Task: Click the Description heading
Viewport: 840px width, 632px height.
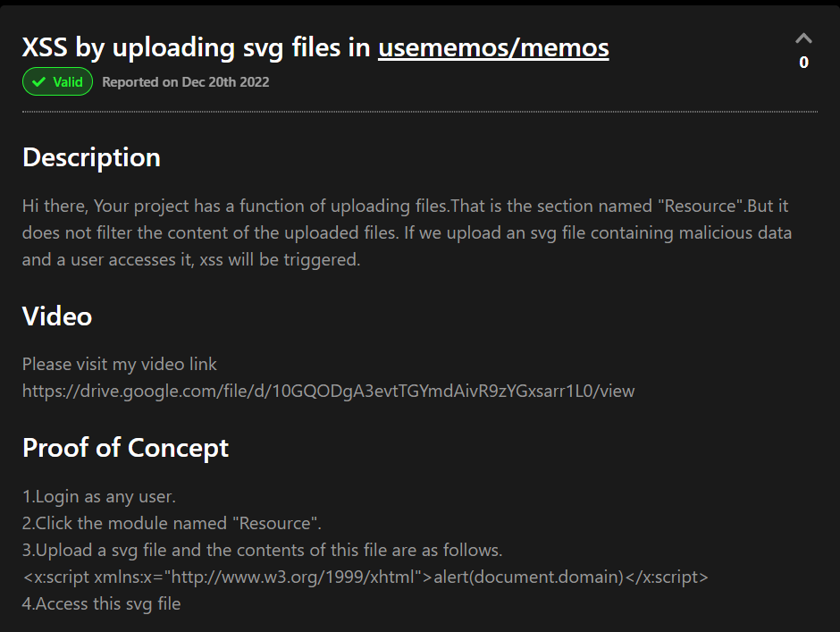Action: click(92, 157)
